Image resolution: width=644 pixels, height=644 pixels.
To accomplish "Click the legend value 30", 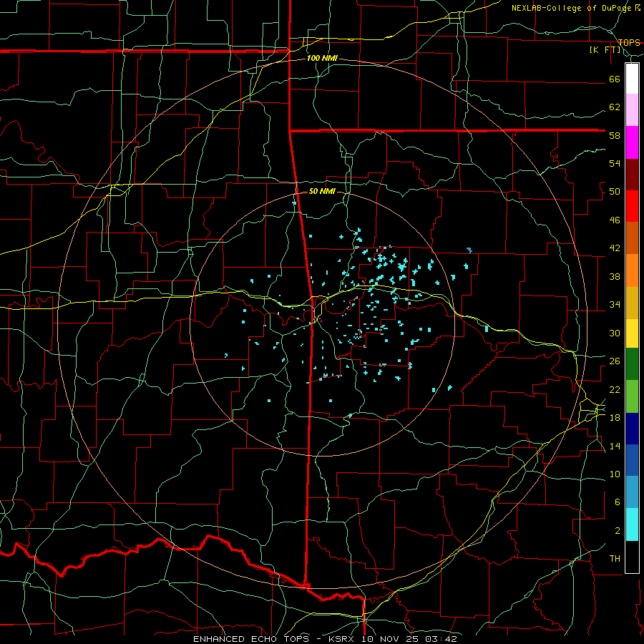I will (615, 333).
